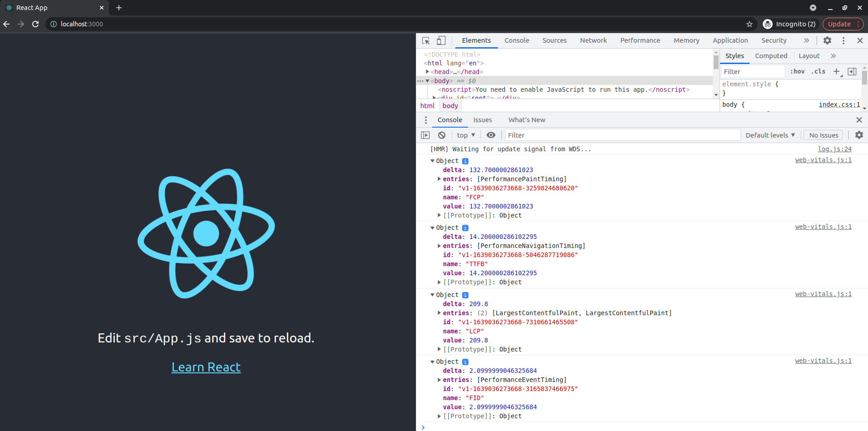Open DevTools settings gear
The image size is (868, 431).
(x=827, y=40)
